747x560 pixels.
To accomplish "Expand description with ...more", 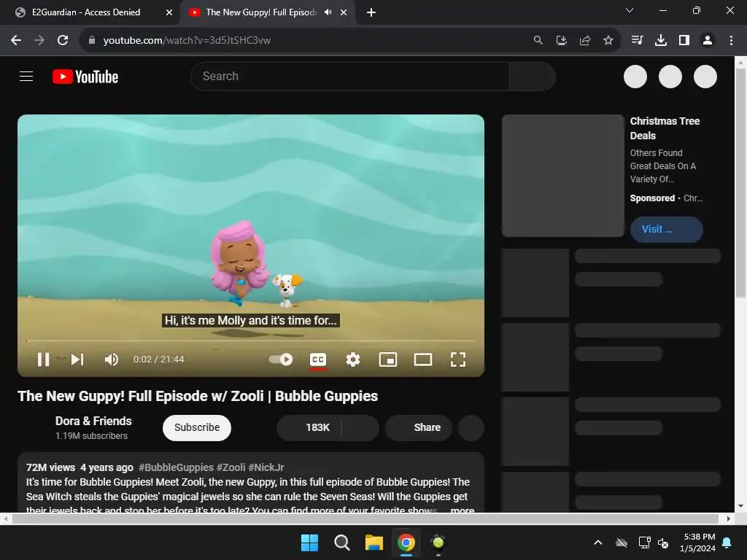I will coord(462,510).
